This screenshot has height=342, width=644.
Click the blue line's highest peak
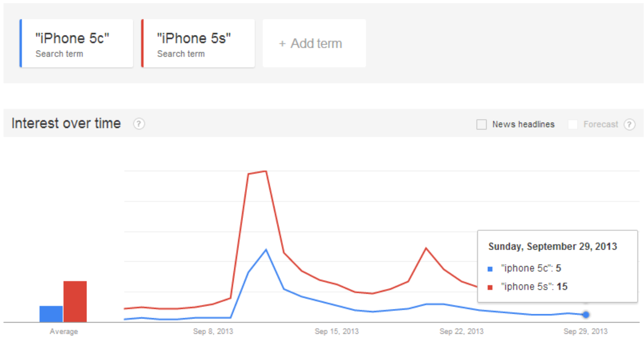click(x=266, y=250)
